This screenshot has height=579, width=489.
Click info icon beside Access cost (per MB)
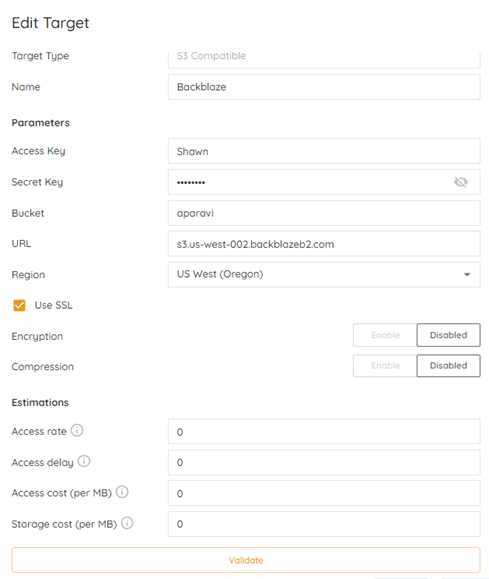click(122, 492)
